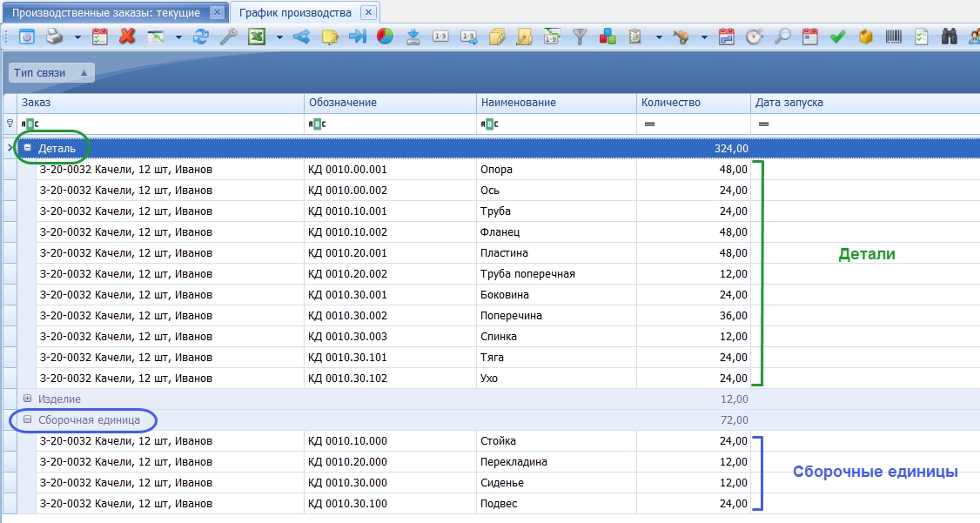This screenshot has height=523, width=980.
Task: Click the blue share arrow icon
Action: click(x=301, y=37)
